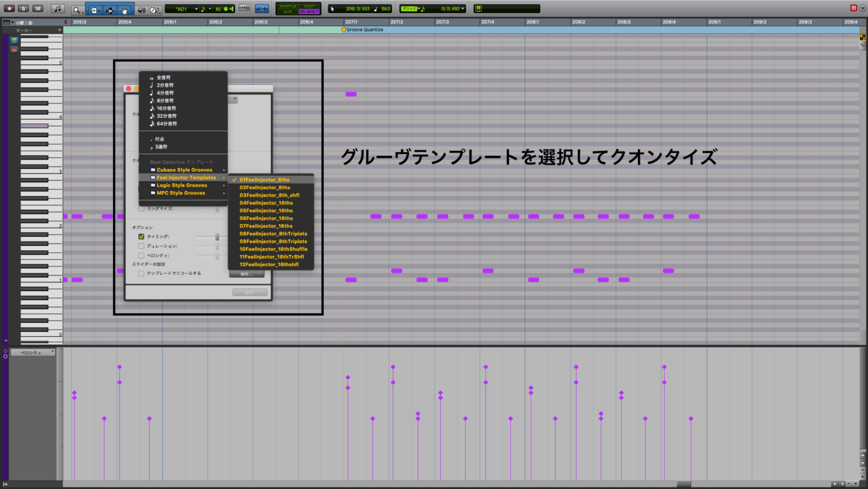868x489 pixels.
Task: Select SHUFFLE edit mode
Action: click(288, 6)
